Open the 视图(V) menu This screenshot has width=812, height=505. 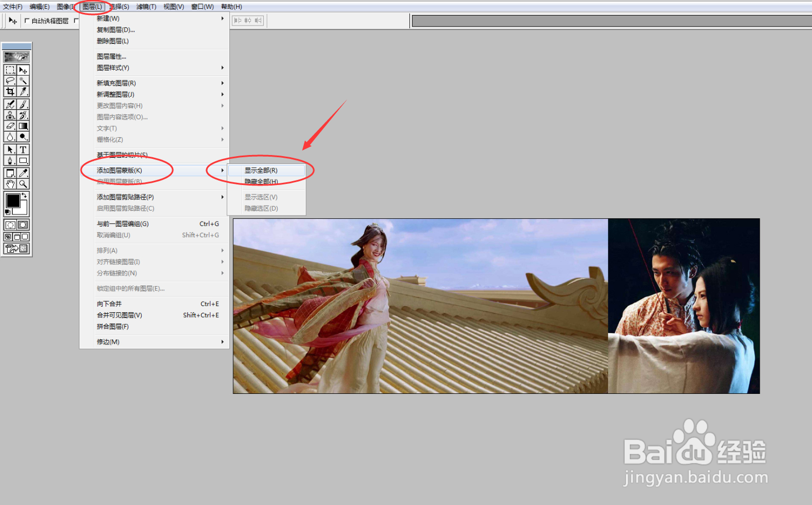(x=173, y=7)
